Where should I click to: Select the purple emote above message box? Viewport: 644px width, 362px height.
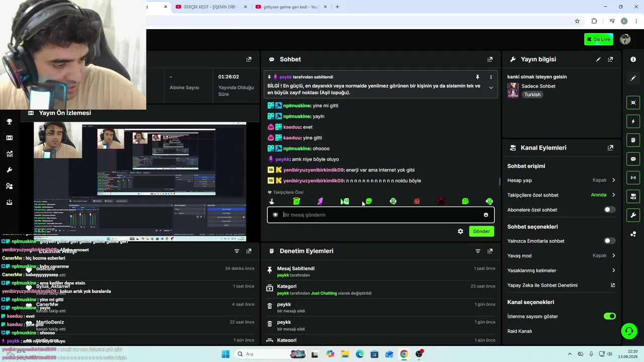pos(320,201)
